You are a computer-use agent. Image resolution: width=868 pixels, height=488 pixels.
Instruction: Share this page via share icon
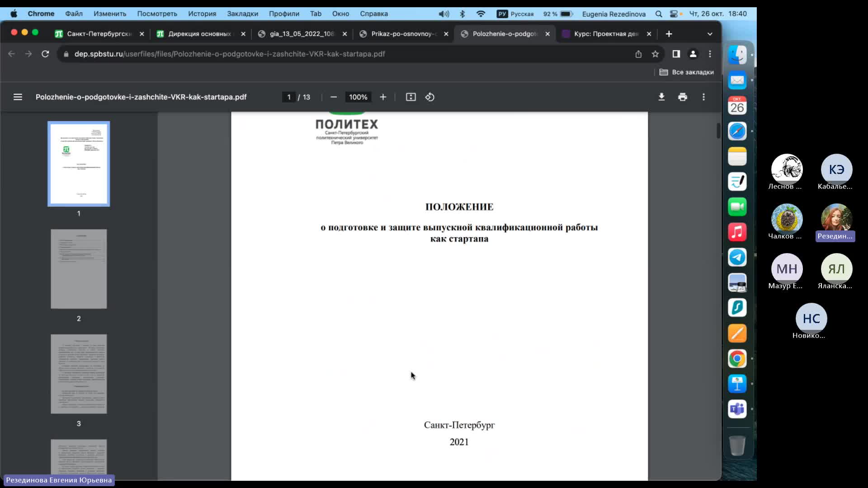pos(638,54)
